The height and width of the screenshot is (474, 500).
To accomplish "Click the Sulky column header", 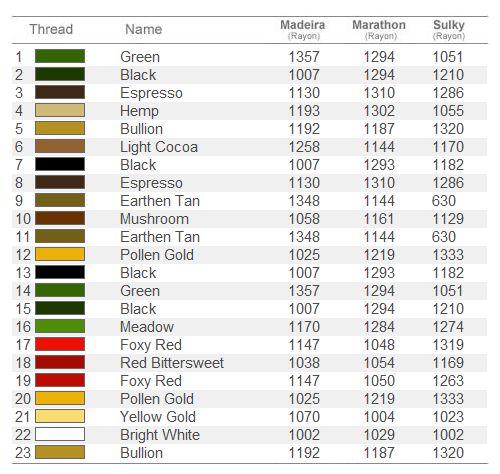I will pyautogui.click(x=449, y=29).
